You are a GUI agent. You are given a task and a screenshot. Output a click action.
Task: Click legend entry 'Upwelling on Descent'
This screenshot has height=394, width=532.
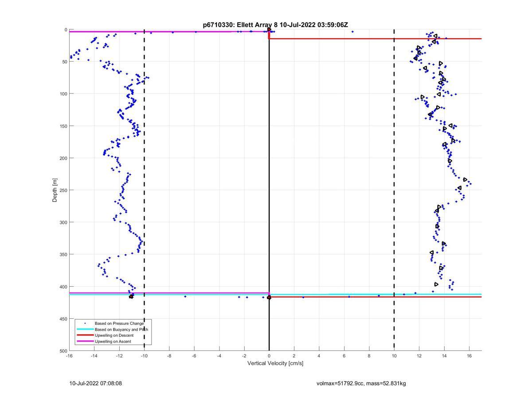(114, 335)
